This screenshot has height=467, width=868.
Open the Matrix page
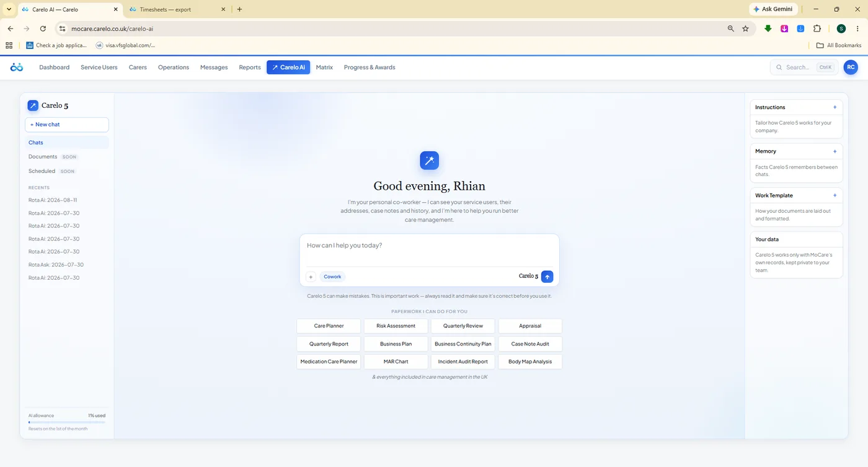pyautogui.click(x=324, y=67)
